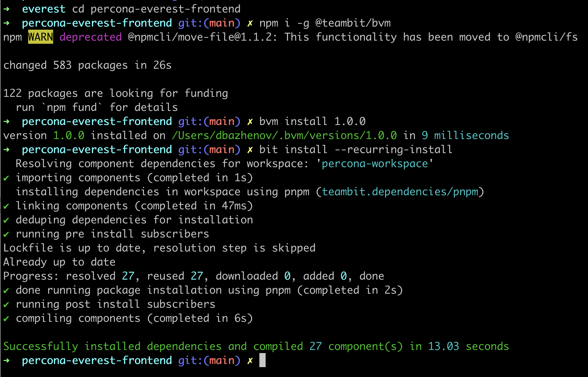Image resolution: width=588 pixels, height=377 pixels.
Task: Click the green checkmark done package installation icon
Action: 5,291
